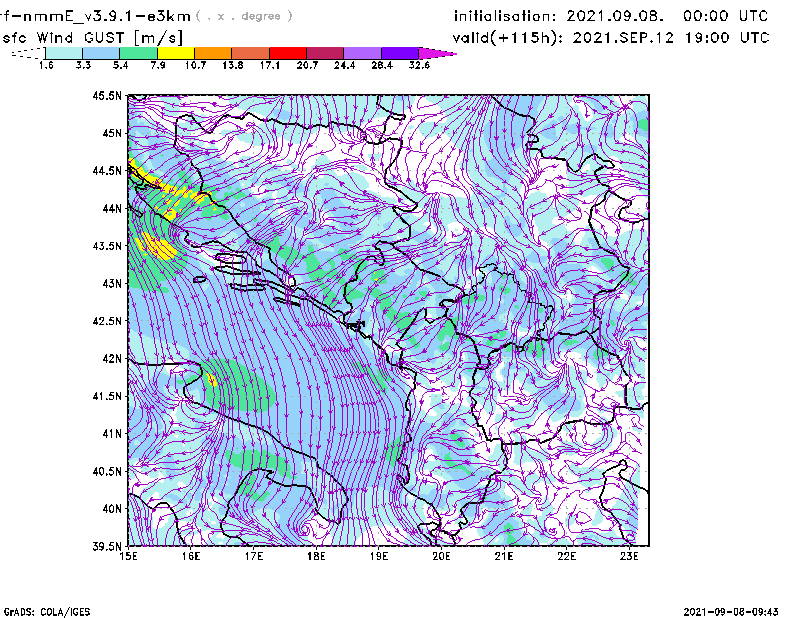
Task: Click the '42.5N' latitude label
Action: click(x=107, y=321)
